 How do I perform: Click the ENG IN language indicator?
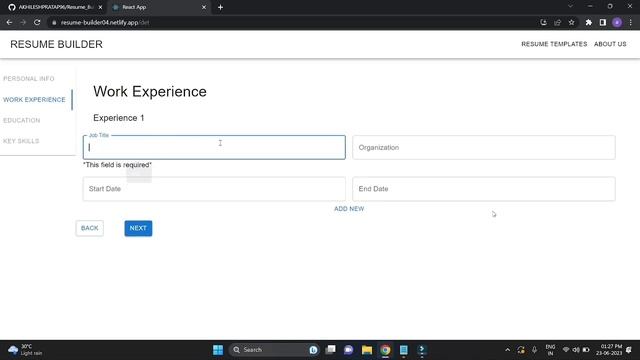[x=550, y=350]
